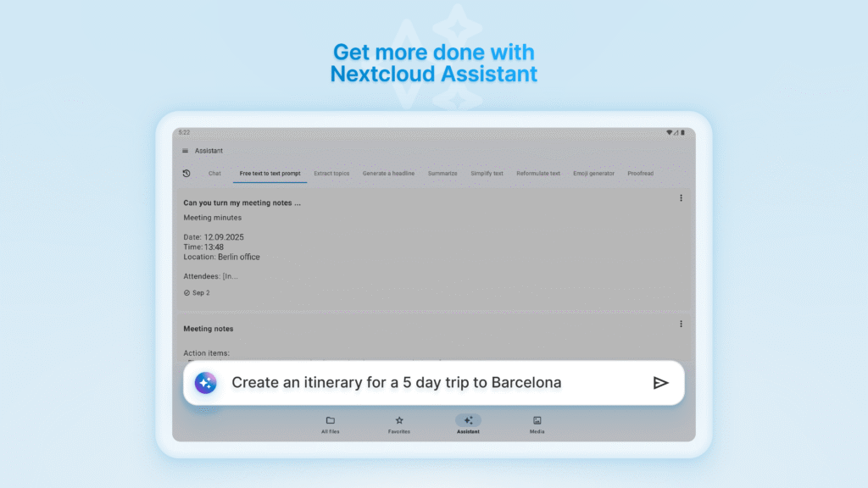
Task: Open All files in the bottom navigation
Action: point(331,424)
